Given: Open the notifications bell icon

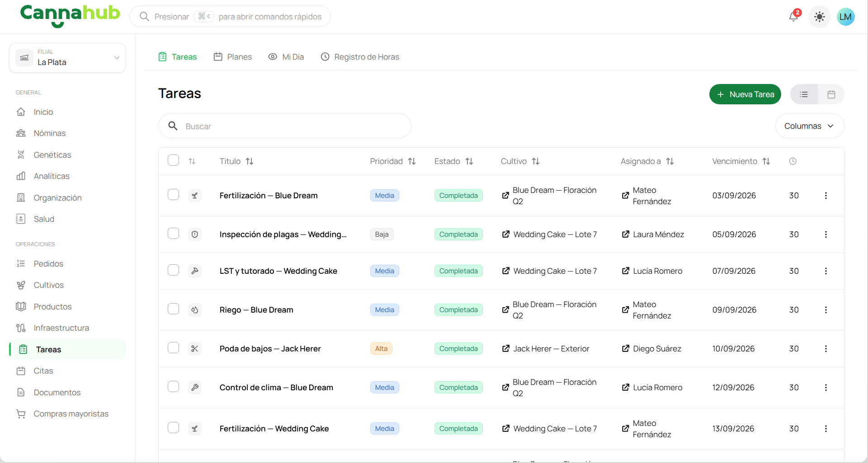Looking at the screenshot, I should [793, 17].
